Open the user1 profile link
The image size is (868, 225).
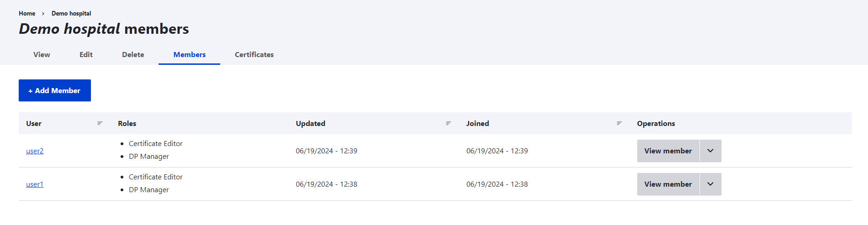point(35,184)
